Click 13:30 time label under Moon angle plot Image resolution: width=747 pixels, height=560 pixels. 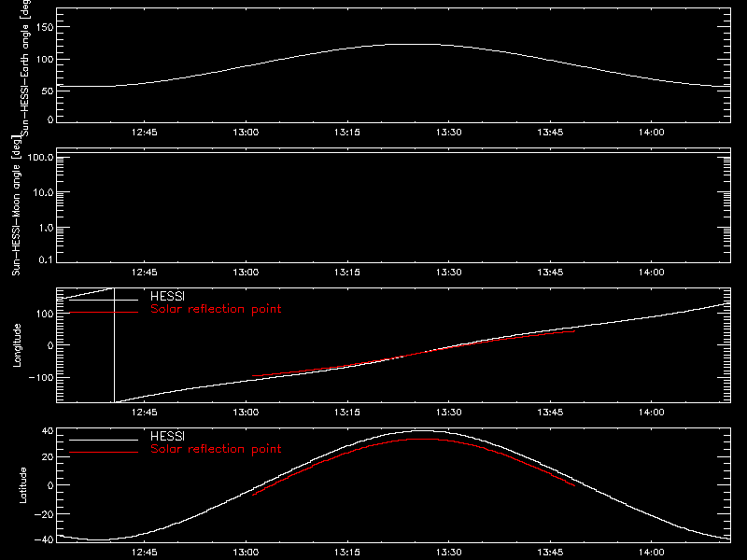[x=449, y=272]
